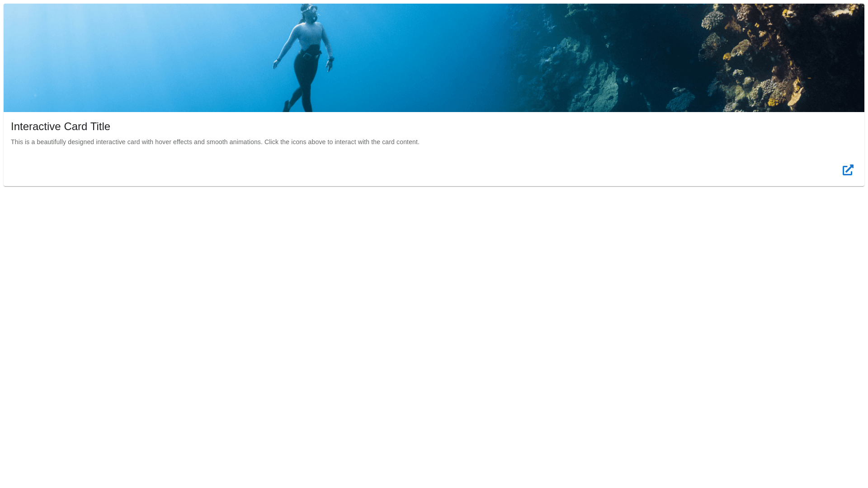Click the word 'Interactive' in the title
The image size is (868, 488).
36,127
